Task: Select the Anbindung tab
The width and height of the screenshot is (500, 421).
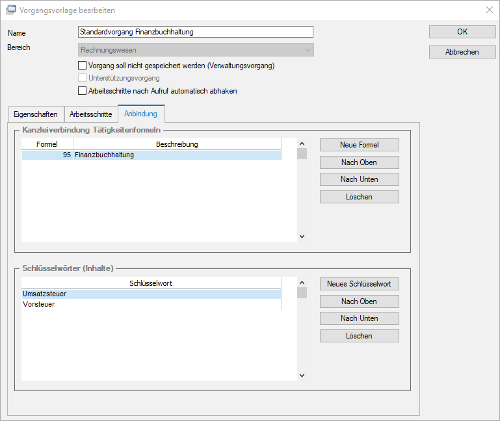Action: [x=141, y=114]
